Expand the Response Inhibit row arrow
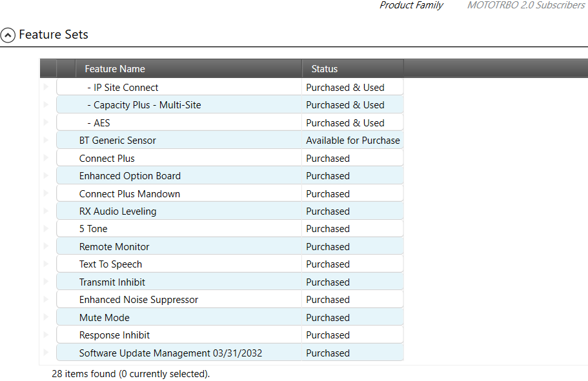The image size is (588, 381). click(46, 335)
